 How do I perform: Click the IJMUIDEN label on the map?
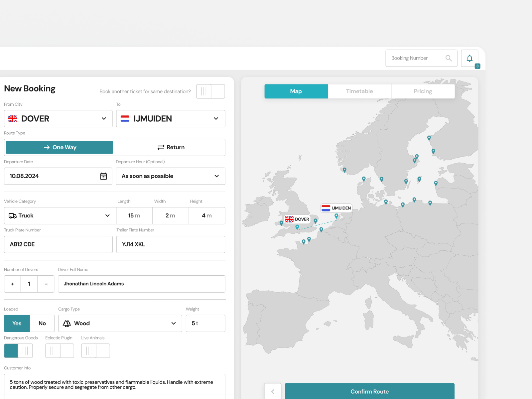pyautogui.click(x=336, y=208)
